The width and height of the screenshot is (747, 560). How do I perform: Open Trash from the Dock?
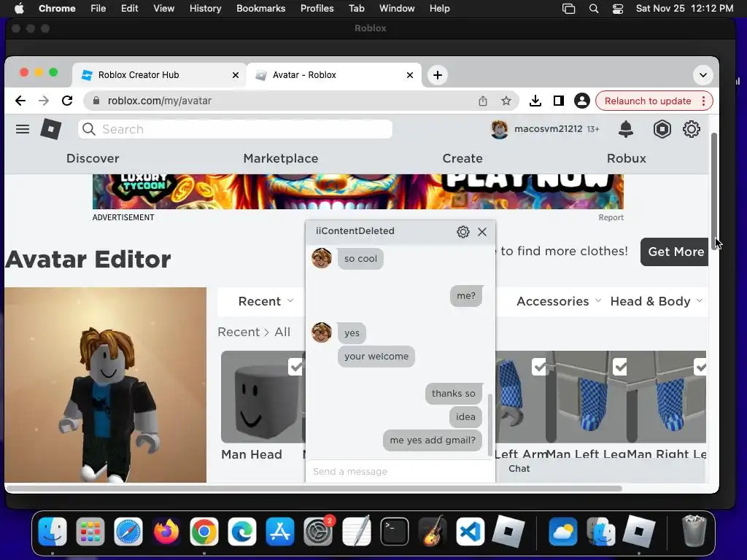pos(694,531)
